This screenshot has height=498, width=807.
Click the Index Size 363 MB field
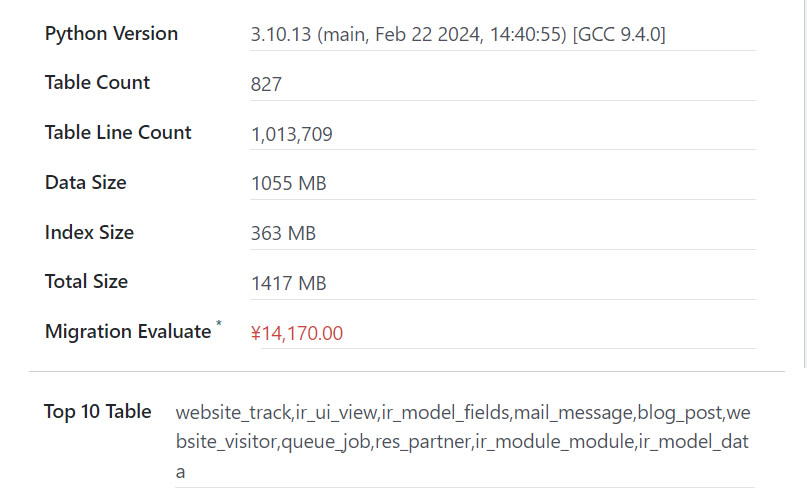click(x=502, y=234)
